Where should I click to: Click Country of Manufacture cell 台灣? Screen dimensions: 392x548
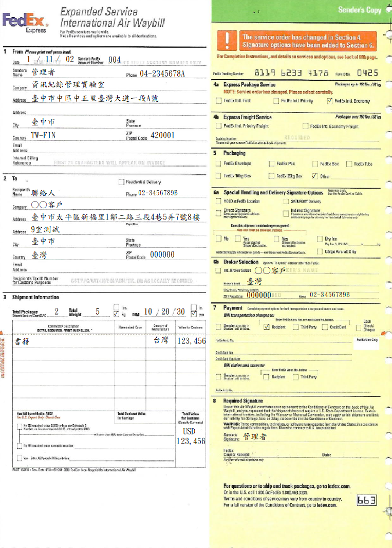pyautogui.click(x=161, y=340)
